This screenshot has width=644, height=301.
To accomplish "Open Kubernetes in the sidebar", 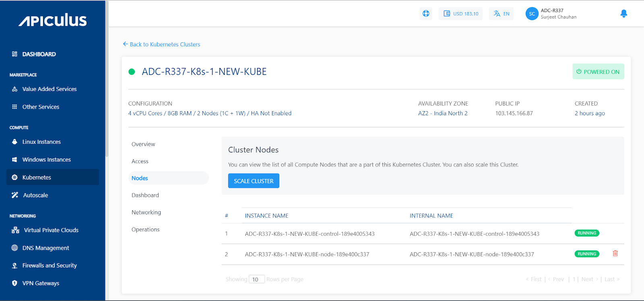I will [53, 177].
